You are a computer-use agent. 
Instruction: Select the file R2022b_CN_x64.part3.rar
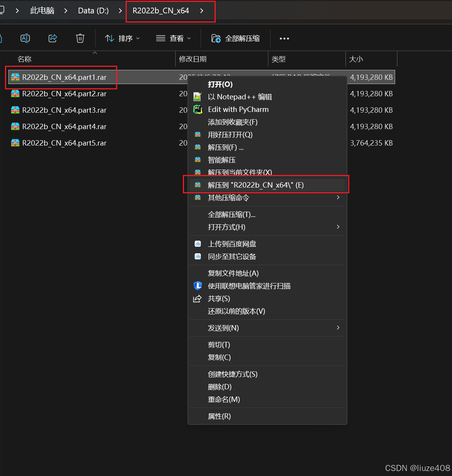(64, 110)
